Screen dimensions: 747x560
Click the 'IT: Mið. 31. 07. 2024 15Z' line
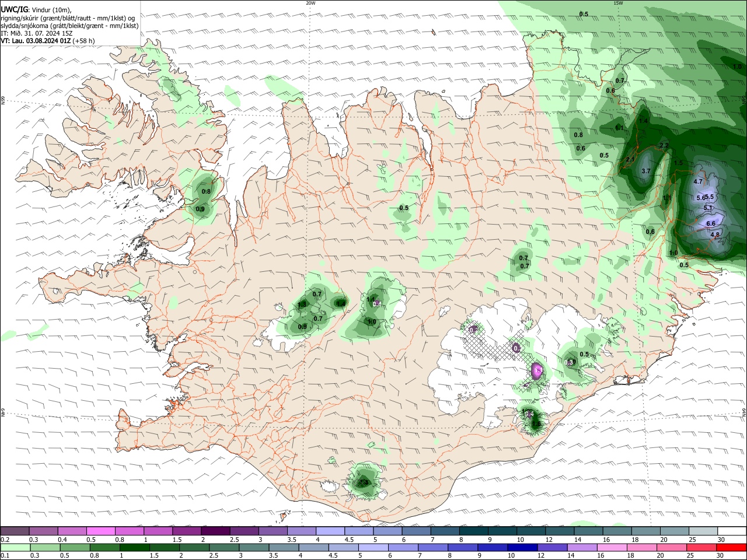tap(36, 33)
